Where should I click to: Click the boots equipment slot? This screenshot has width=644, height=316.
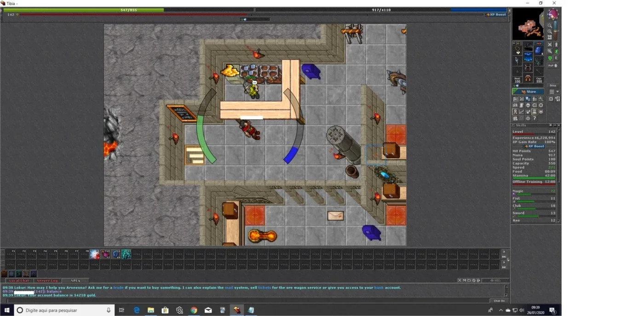[528, 78]
